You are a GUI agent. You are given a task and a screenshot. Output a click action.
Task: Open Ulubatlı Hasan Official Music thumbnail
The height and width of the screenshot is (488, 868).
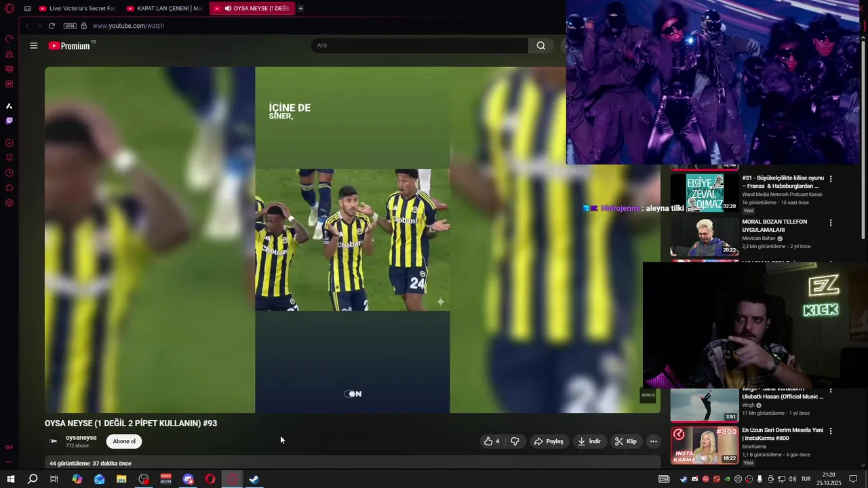pos(705,405)
